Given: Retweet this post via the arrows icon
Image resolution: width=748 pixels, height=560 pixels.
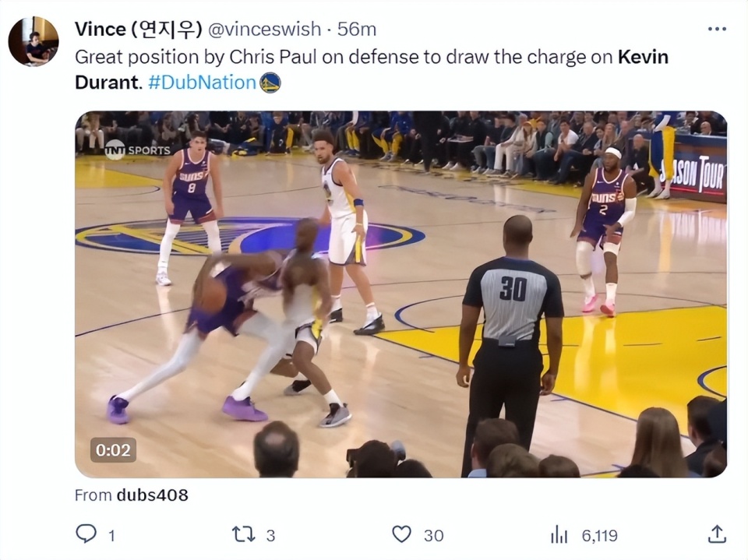Looking at the screenshot, I should (244, 534).
